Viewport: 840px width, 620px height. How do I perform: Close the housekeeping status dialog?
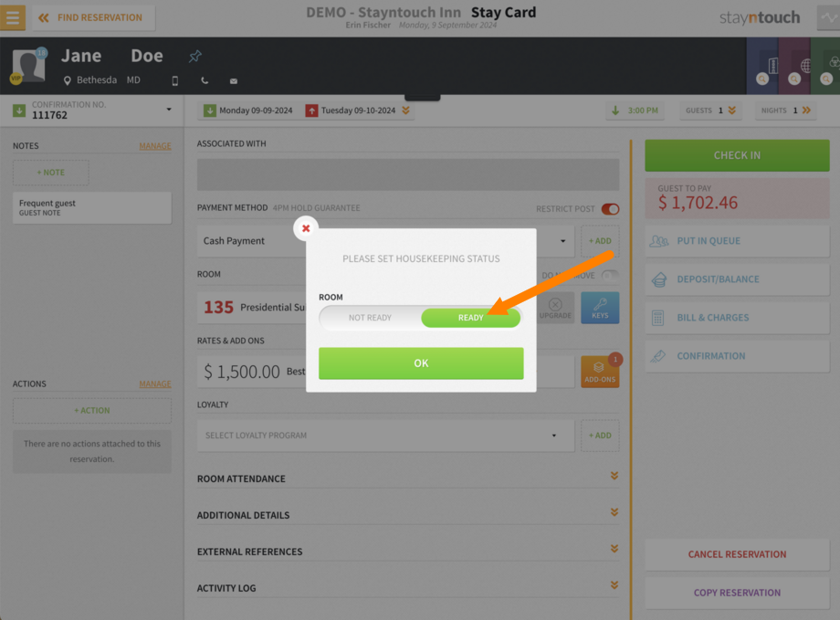[306, 228]
